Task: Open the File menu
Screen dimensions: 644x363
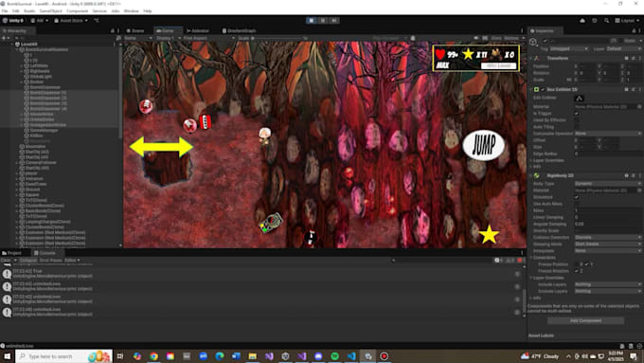Action: coord(5,10)
